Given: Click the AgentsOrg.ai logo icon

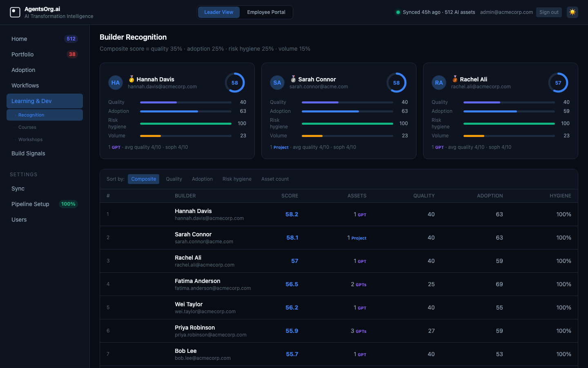Looking at the screenshot, I should point(15,12).
